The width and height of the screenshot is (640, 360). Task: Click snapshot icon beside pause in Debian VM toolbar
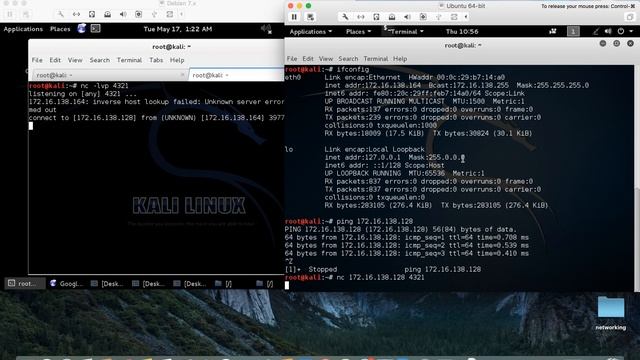(x=26, y=14)
